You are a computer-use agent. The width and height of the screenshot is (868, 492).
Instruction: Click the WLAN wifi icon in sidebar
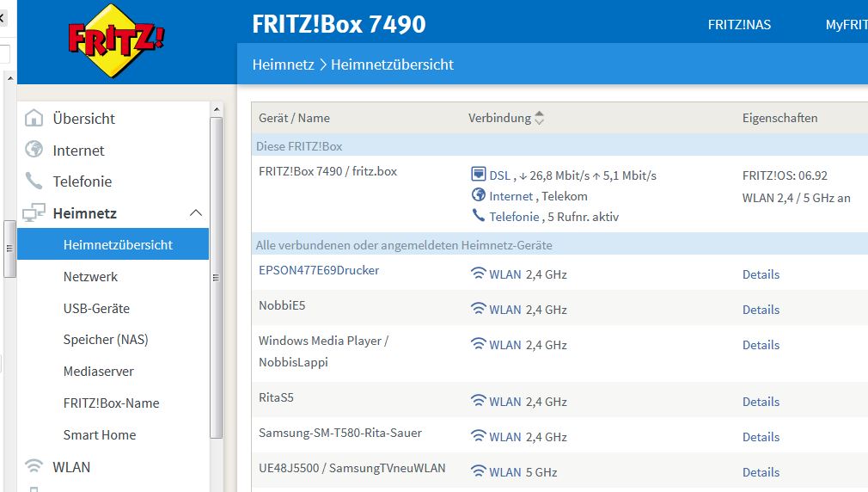coord(34,466)
